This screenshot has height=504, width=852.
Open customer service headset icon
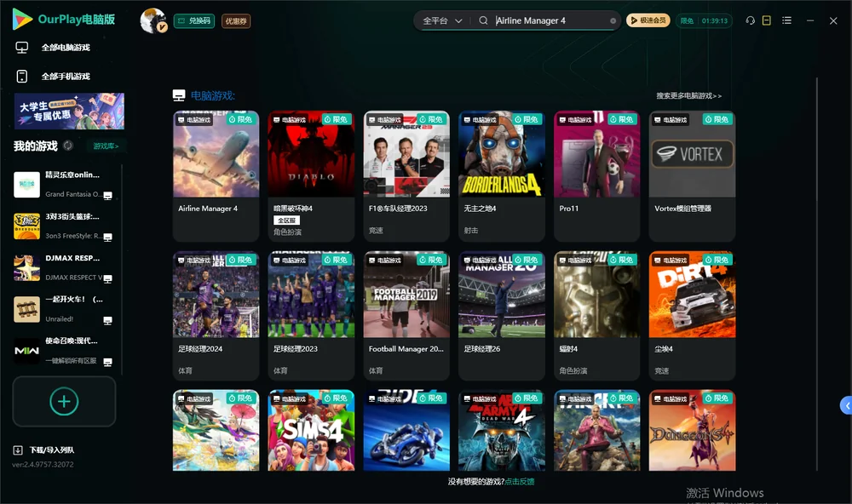click(750, 20)
